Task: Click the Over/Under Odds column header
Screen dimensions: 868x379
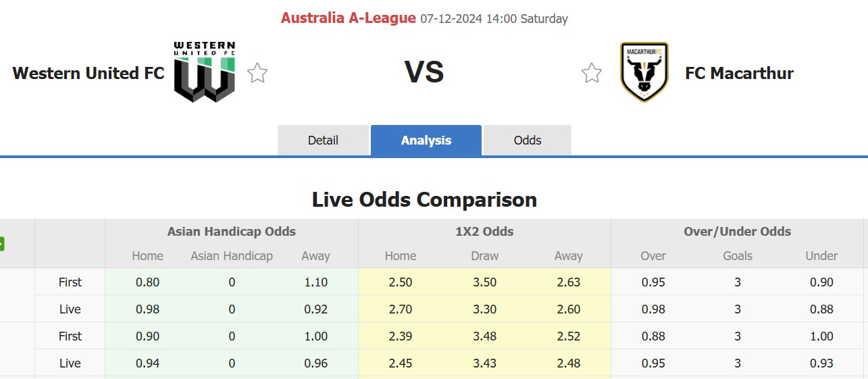Action: pyautogui.click(x=738, y=232)
